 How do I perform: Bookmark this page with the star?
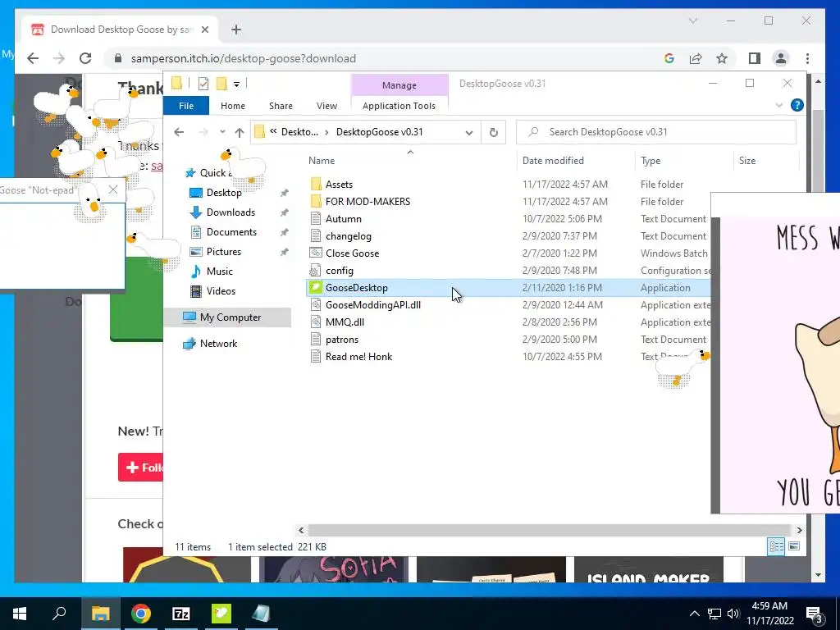tap(722, 58)
